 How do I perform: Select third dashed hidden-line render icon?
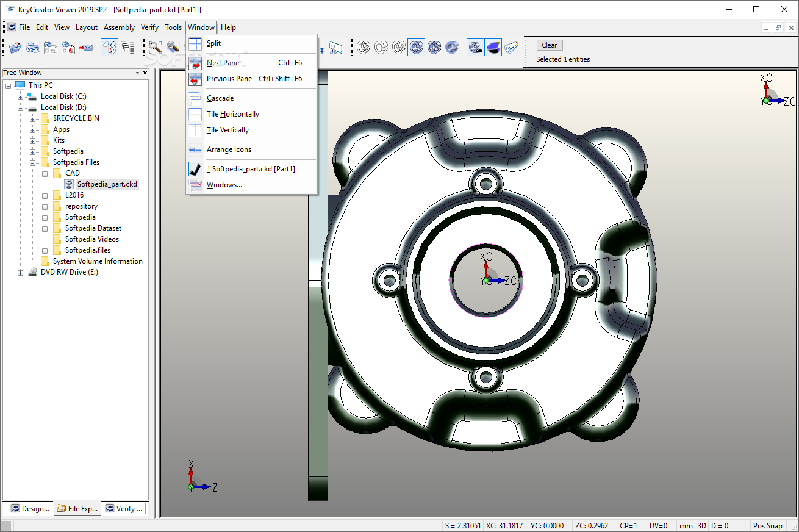click(x=399, y=47)
